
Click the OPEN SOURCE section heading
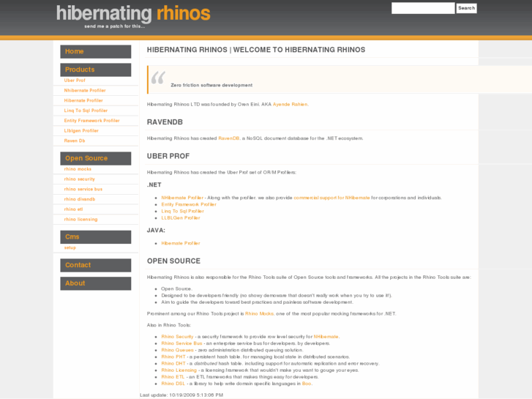click(x=173, y=261)
